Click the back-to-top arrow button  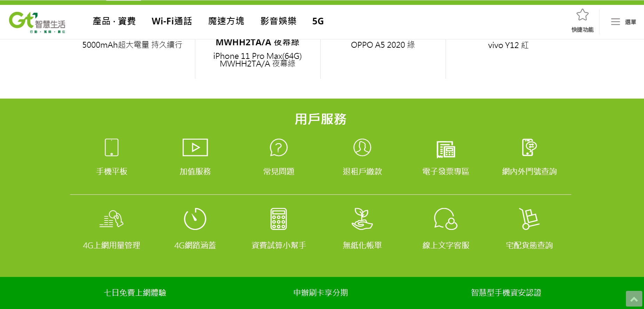point(634,299)
